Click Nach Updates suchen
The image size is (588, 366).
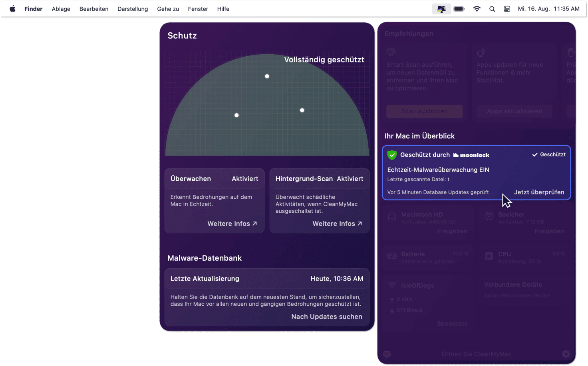(327, 317)
